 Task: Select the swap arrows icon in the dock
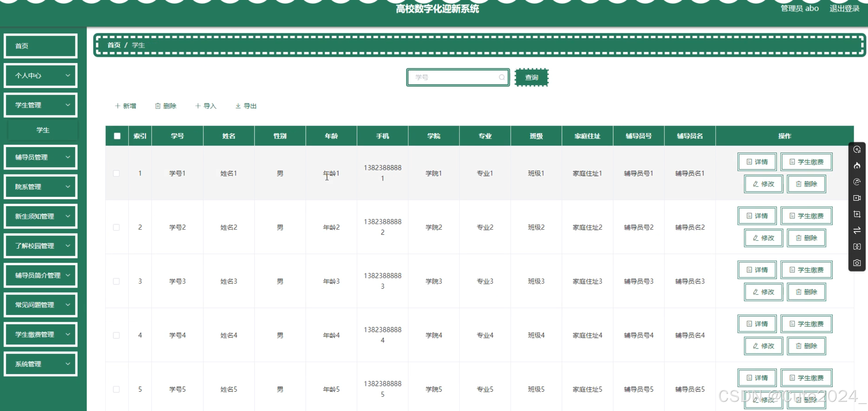click(x=857, y=230)
